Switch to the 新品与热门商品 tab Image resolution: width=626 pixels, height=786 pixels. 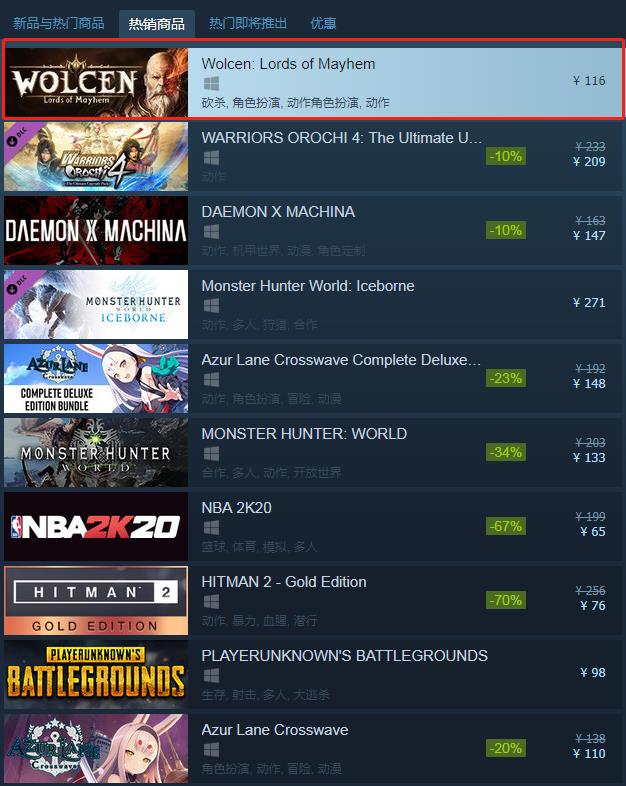click(x=59, y=23)
